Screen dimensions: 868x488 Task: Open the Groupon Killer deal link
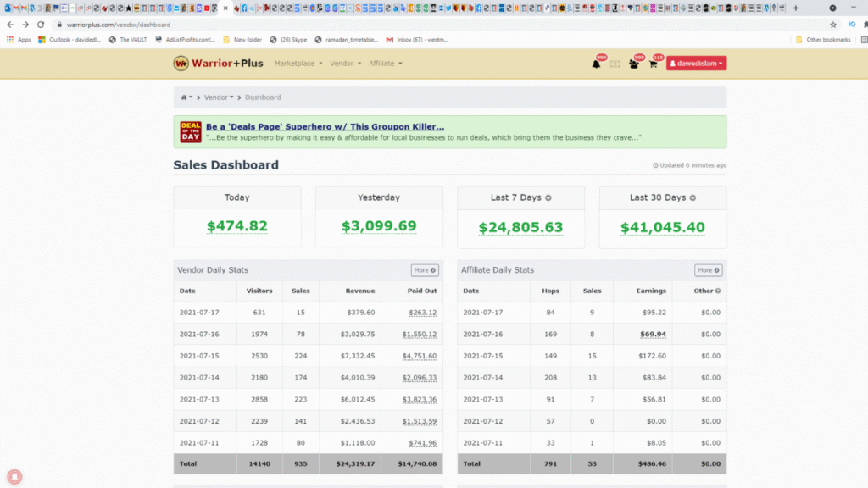pos(325,127)
